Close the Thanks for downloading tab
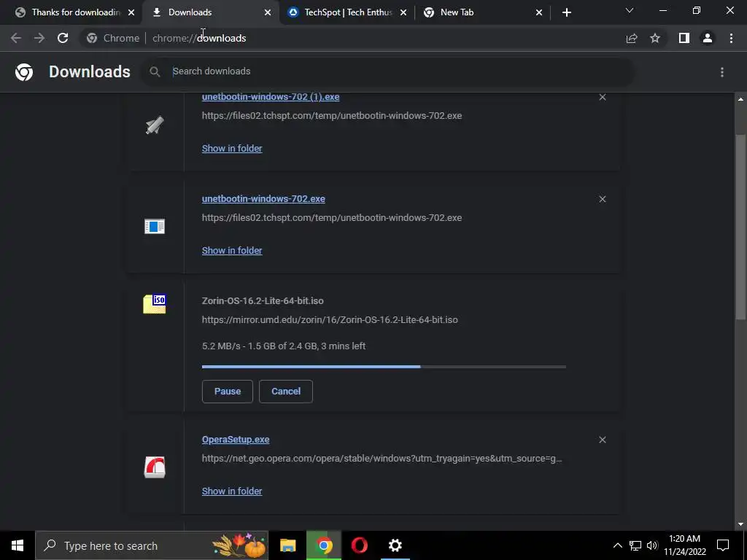The width and height of the screenshot is (747, 560). point(131,12)
